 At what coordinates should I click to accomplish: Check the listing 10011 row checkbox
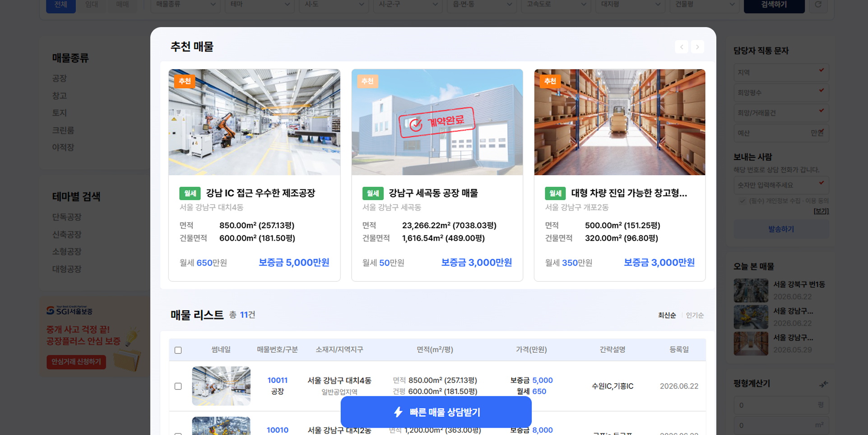(178, 386)
